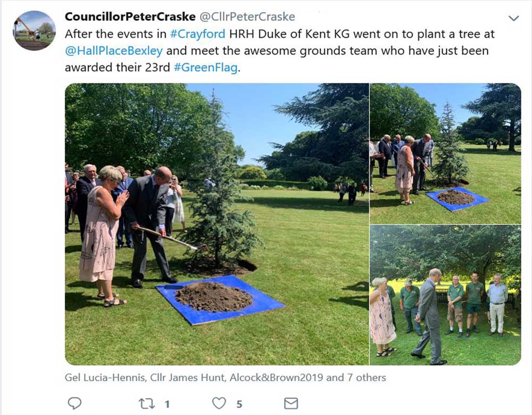The image size is (532, 415).
Task: Click the retweet count number 1
Action: pyautogui.click(x=167, y=404)
